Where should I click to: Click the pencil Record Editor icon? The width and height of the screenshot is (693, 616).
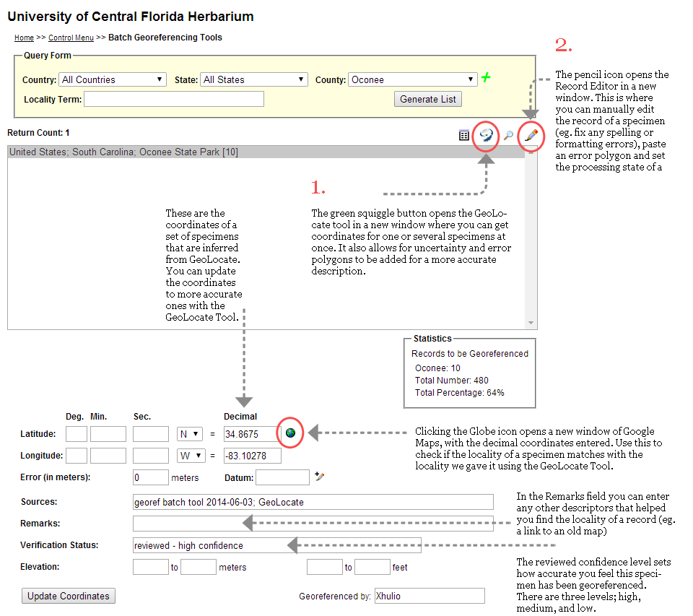tap(531, 135)
